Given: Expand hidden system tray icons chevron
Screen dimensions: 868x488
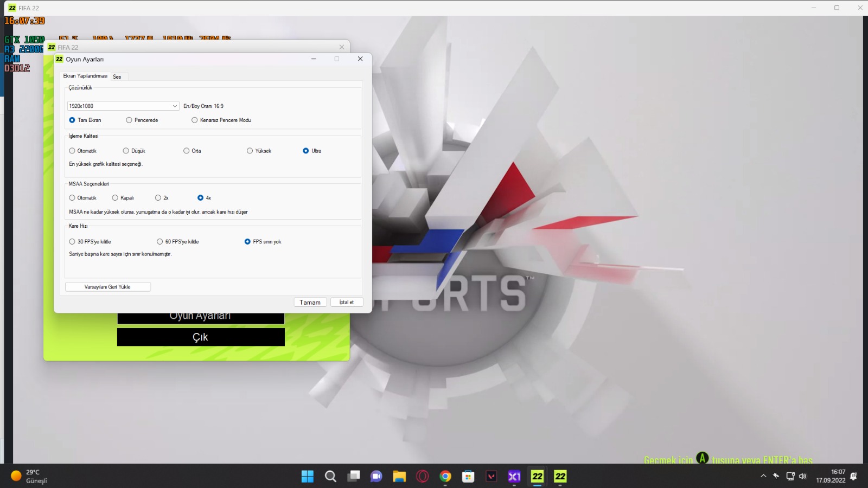Looking at the screenshot, I should [763, 476].
